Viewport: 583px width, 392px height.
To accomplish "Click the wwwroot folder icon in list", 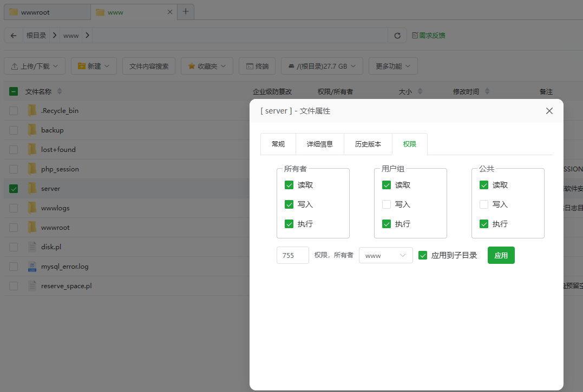I will tap(32, 227).
